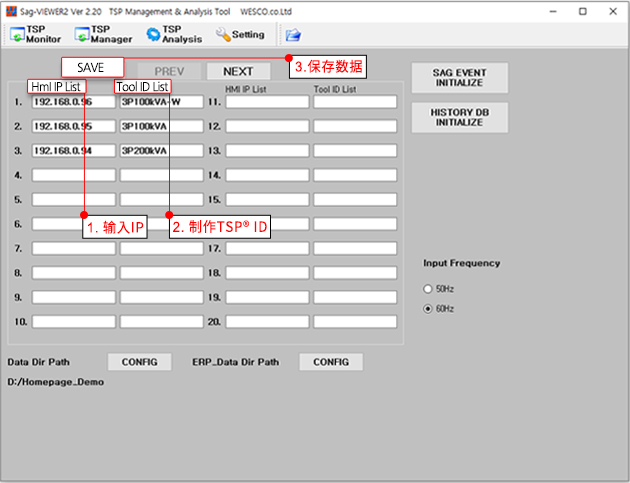Click Tool ID field containing 3P200kVA

pyautogui.click(x=161, y=150)
